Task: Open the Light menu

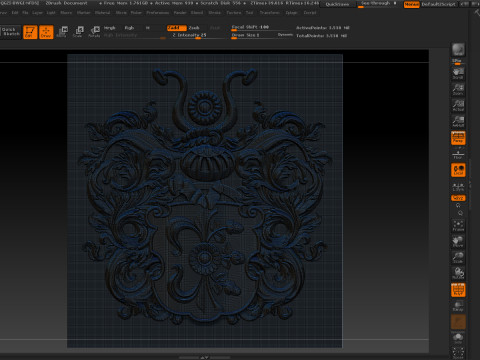Action: (x=51, y=13)
